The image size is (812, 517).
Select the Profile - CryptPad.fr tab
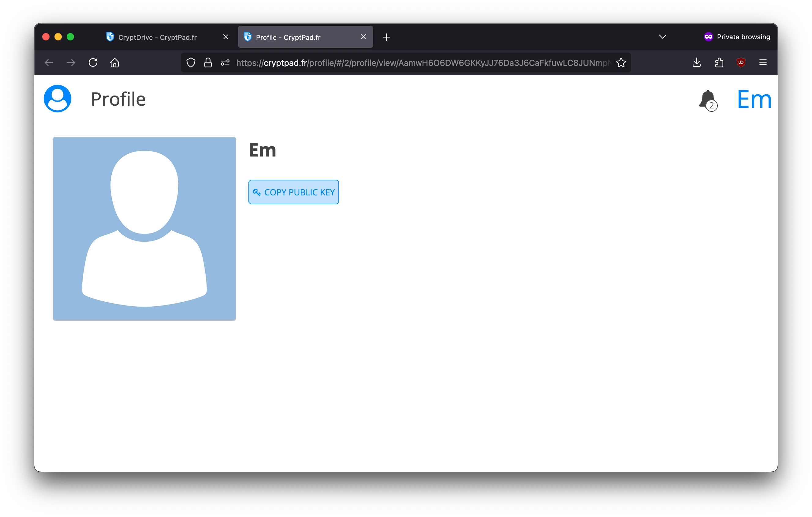coord(288,37)
